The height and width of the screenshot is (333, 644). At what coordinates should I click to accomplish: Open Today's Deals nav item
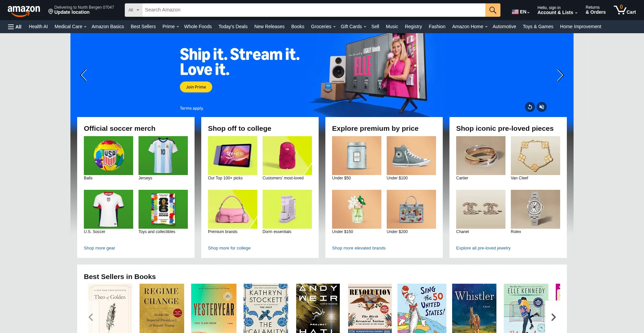pos(233,26)
